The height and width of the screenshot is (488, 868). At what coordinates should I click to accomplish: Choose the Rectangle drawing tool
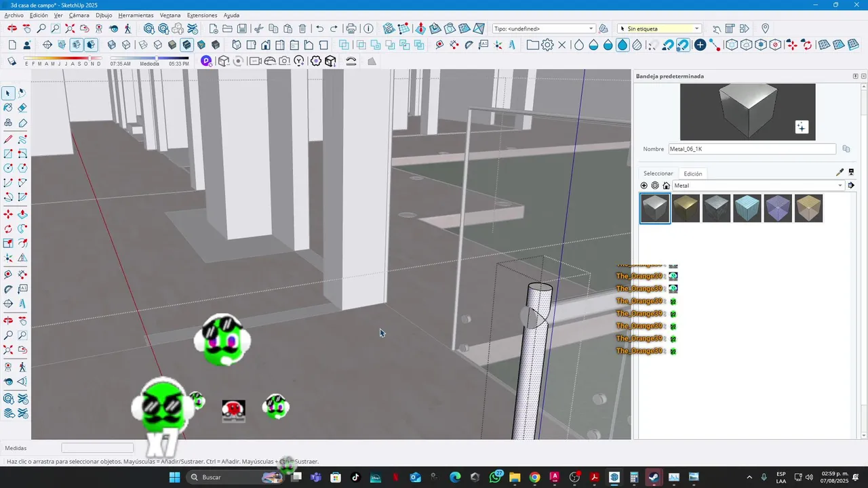coord(8,154)
